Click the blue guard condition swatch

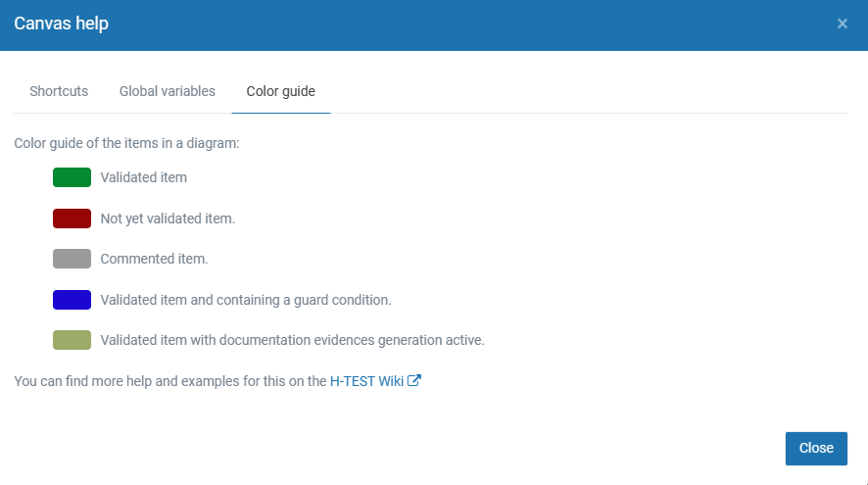72,300
